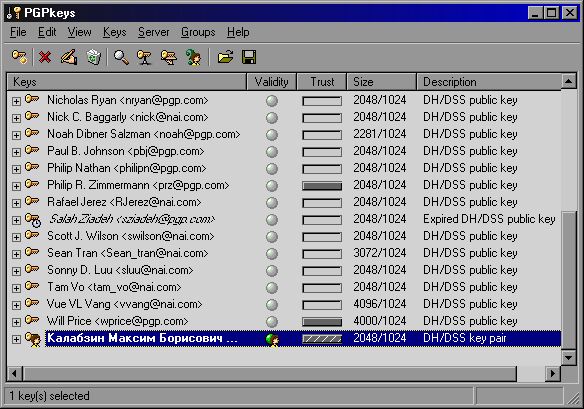
Task: Click the horizontal scrollbar left arrow
Action: 15,373
